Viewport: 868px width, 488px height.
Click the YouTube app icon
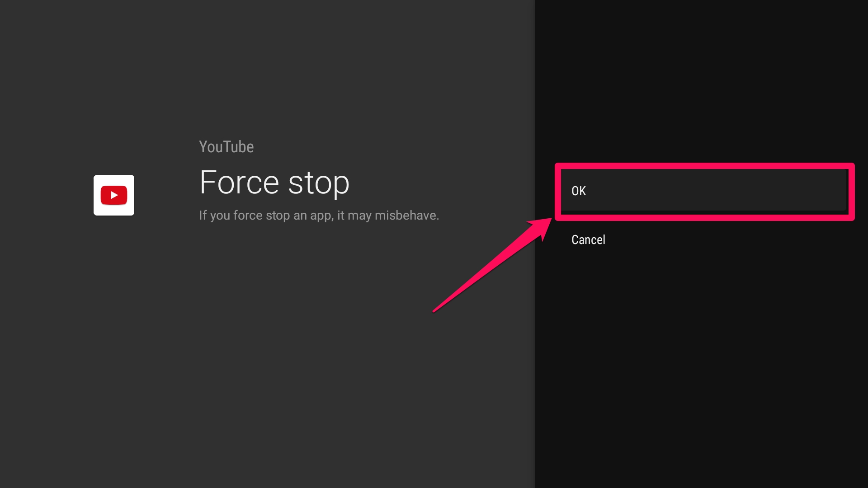click(x=114, y=195)
